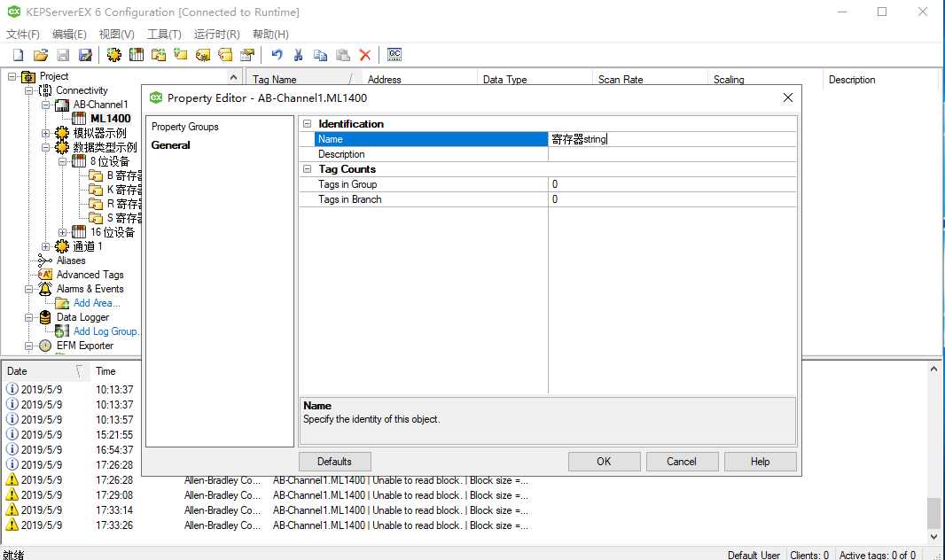
Task: Click the Data Type column header
Action: point(535,80)
